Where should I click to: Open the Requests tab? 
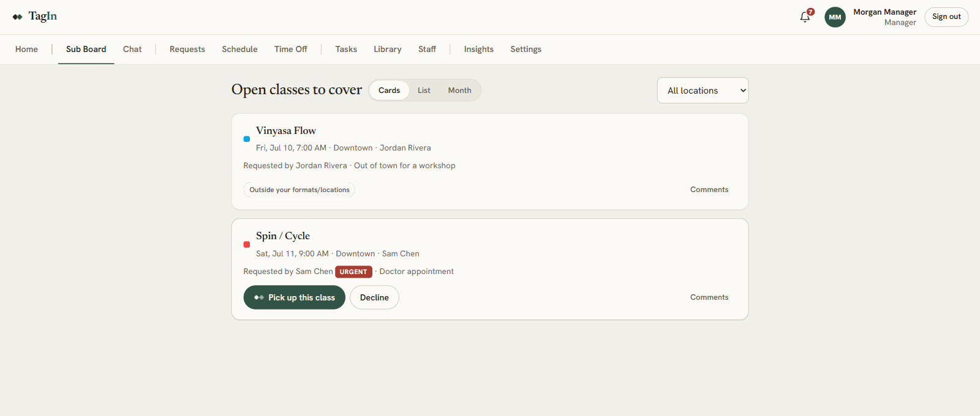coord(187,50)
